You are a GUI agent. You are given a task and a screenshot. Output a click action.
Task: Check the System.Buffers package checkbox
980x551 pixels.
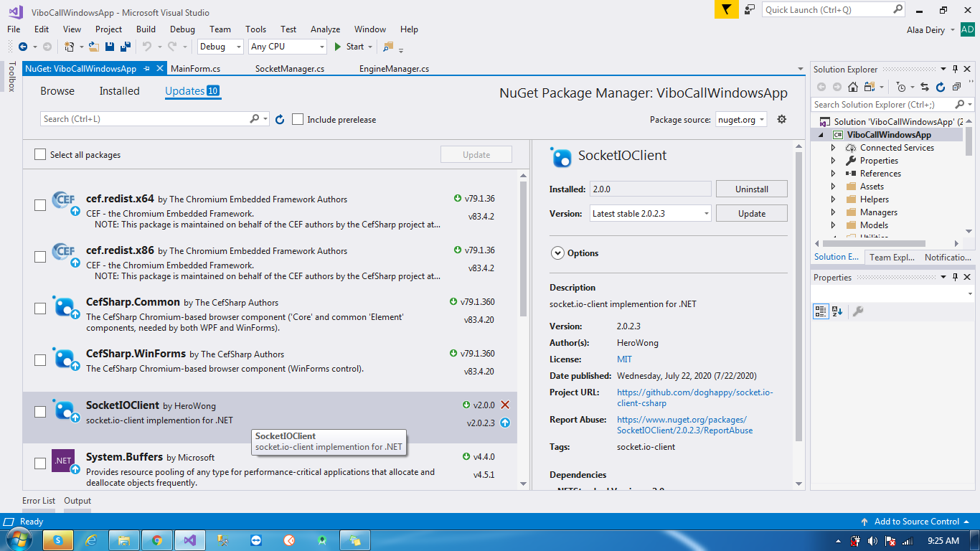coord(40,463)
